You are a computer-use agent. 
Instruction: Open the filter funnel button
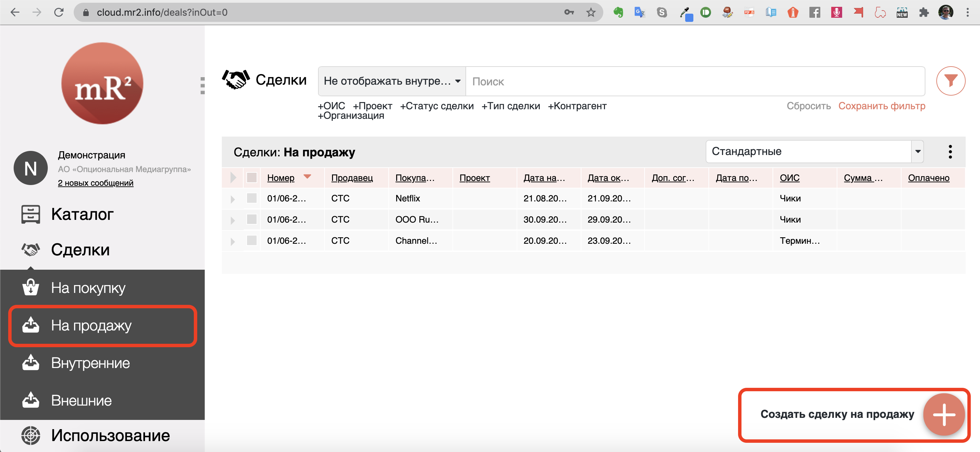coord(950,81)
